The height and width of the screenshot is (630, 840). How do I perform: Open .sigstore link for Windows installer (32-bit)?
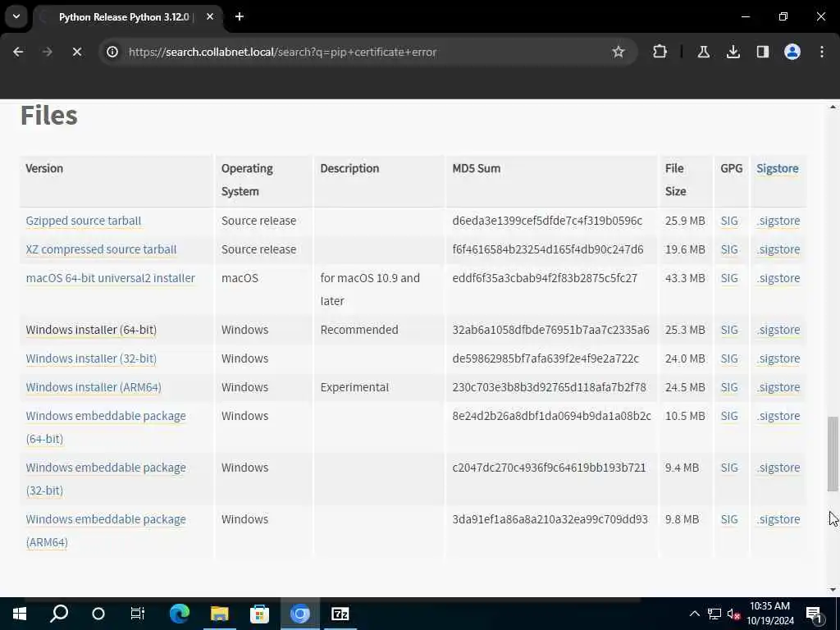pos(778,358)
